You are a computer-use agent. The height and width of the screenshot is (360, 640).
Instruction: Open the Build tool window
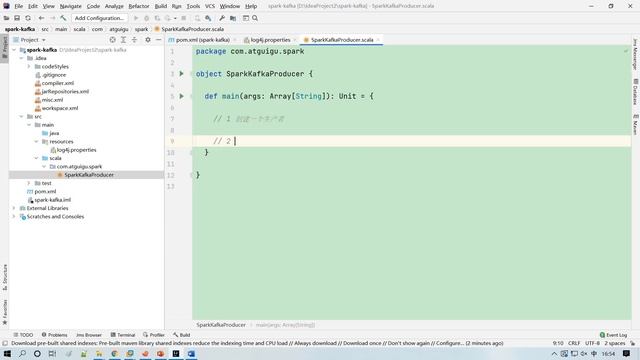(181, 335)
